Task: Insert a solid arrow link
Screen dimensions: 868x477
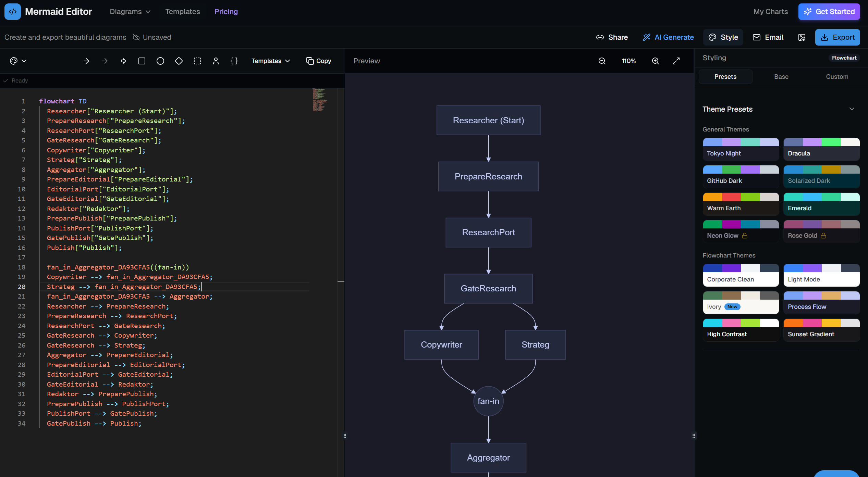Action: click(86, 61)
